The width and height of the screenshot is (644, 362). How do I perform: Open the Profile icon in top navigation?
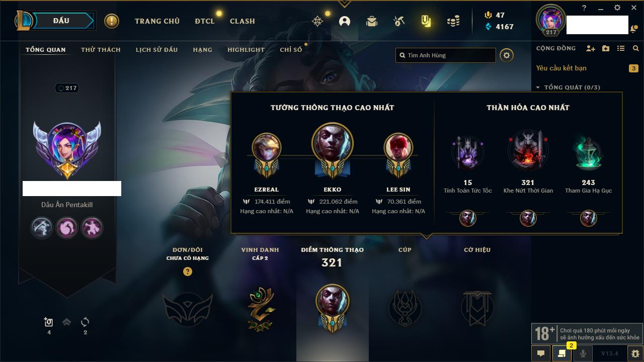pos(345,21)
